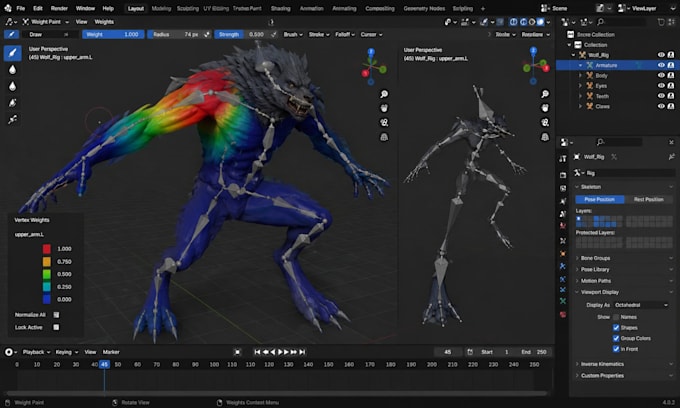Open the Weight Paint mode dropdown
Screen dimensions: 680x408
(x=46, y=22)
